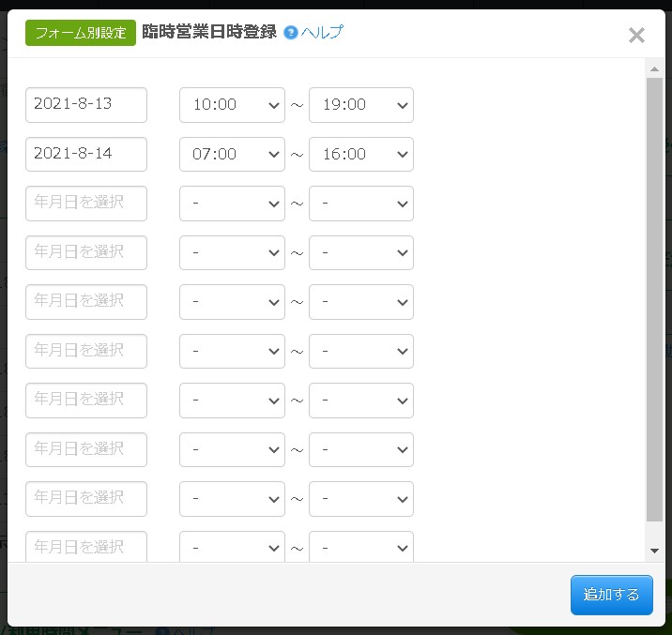Image resolution: width=672 pixels, height=635 pixels.
Task: Click the scrollbar down arrow
Action: [654, 551]
